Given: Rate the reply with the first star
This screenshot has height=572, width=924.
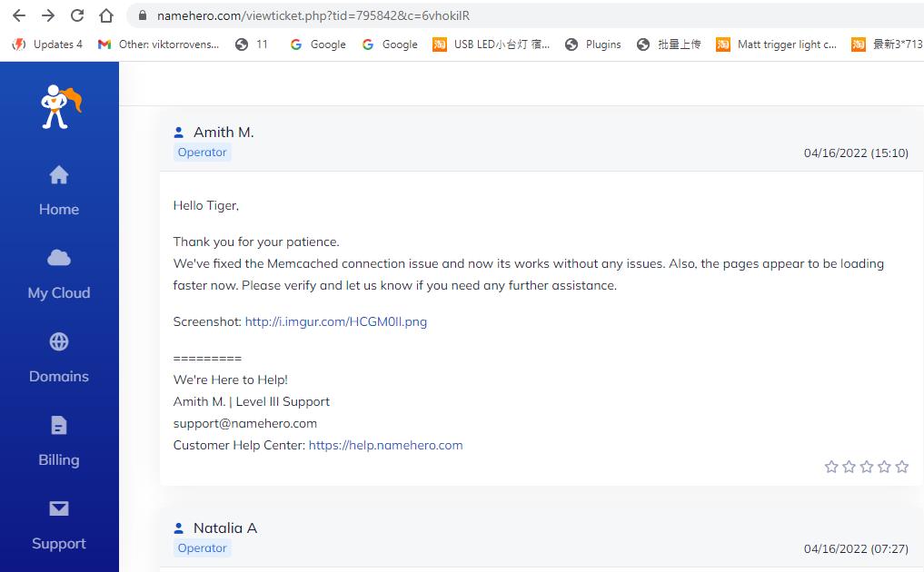Looking at the screenshot, I should pos(830,467).
